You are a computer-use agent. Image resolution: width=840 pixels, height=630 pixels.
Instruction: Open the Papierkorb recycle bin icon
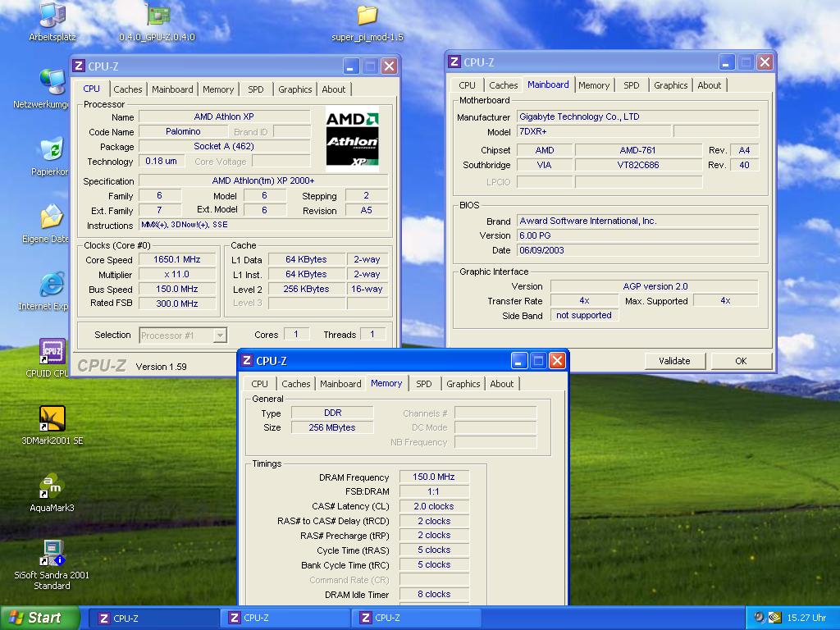[52, 150]
